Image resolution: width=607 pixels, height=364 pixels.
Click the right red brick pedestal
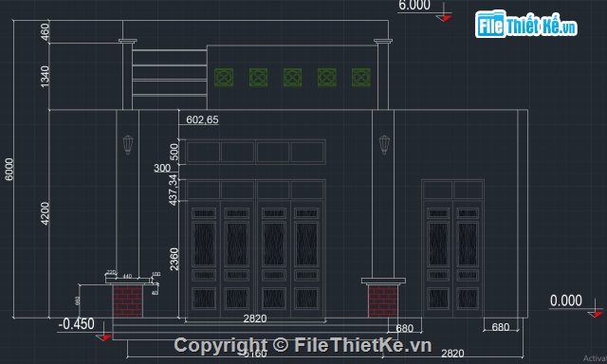point(383,300)
